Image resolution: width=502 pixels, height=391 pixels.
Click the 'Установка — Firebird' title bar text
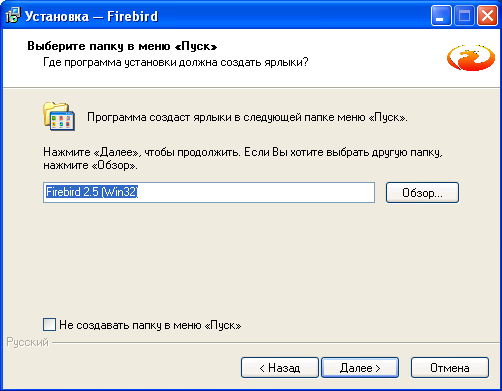click(91, 16)
